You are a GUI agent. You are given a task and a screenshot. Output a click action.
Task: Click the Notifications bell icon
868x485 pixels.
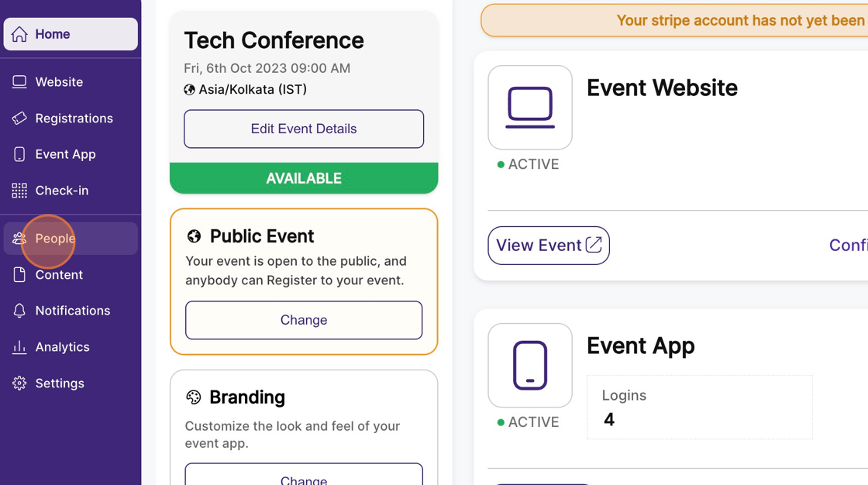click(19, 311)
